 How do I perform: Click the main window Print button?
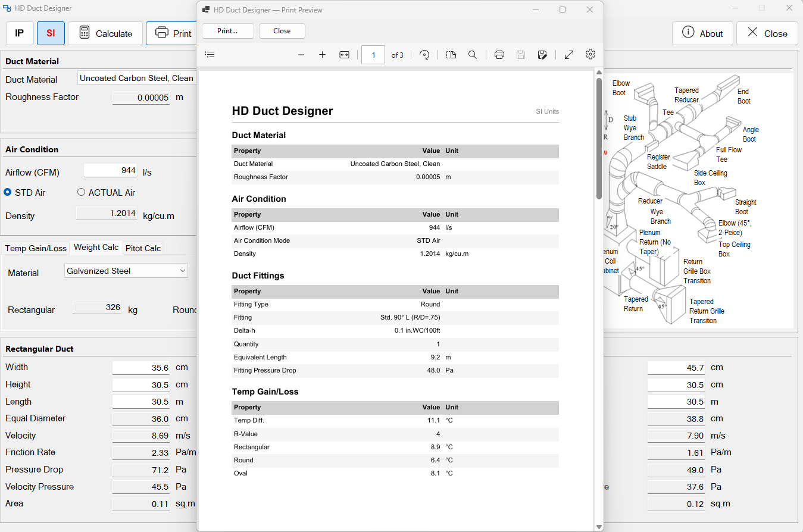pos(171,33)
